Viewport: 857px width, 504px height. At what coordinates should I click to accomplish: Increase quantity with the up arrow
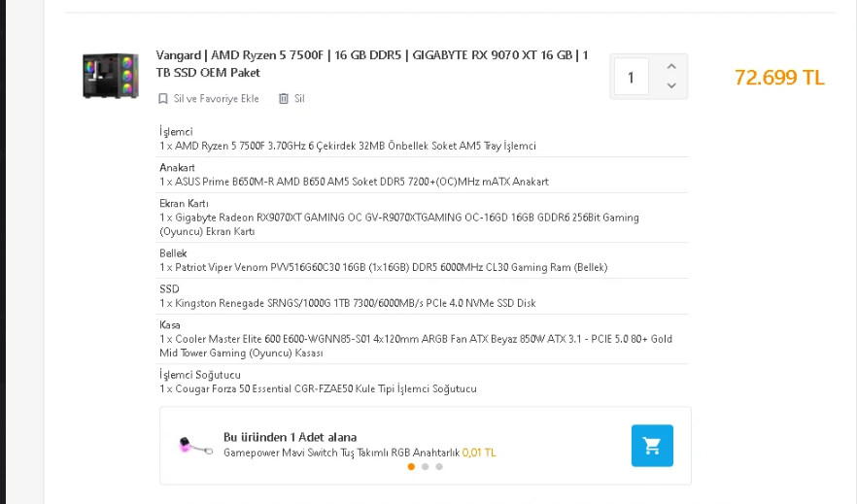click(670, 67)
